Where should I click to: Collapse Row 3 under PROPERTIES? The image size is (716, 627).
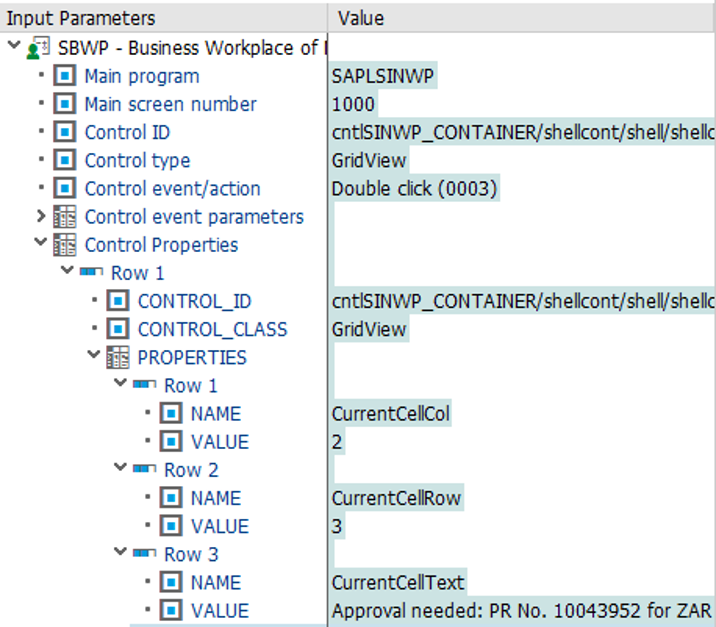coord(120,553)
